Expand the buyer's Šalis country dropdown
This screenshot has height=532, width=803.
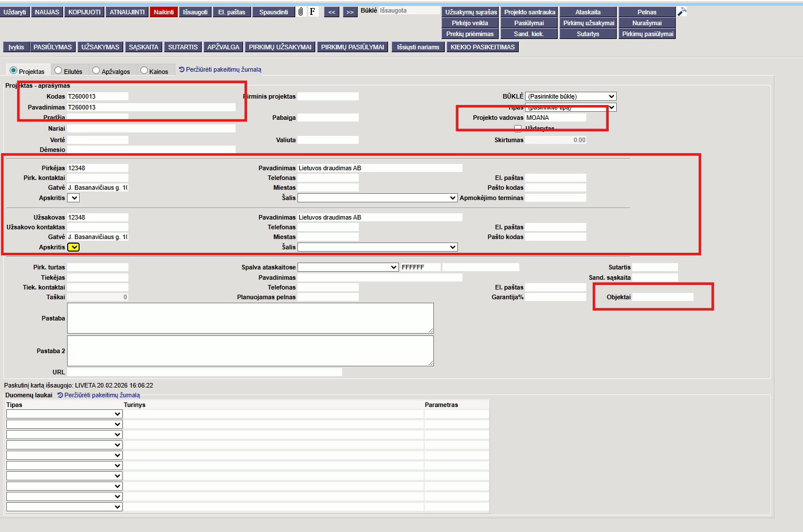tap(377, 198)
